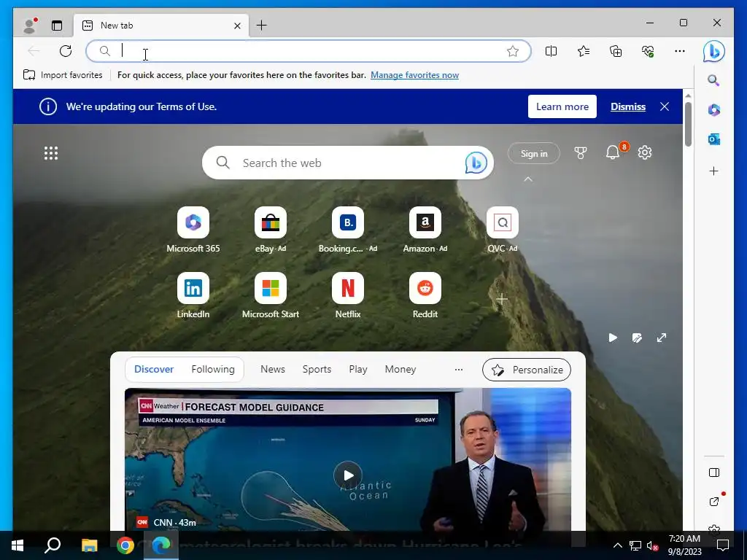This screenshot has width=747, height=560.
Task: Open the tab actions menu icon
Action: [57, 26]
